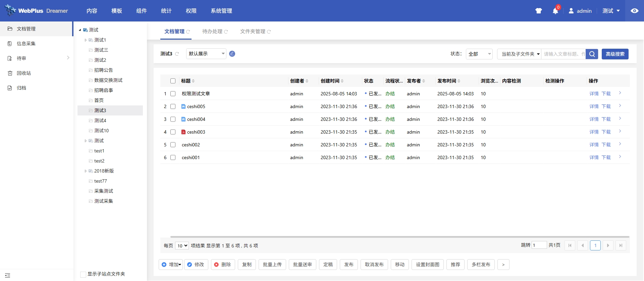Click the notification bell icon
This screenshot has width=644, height=281.
(x=555, y=11)
